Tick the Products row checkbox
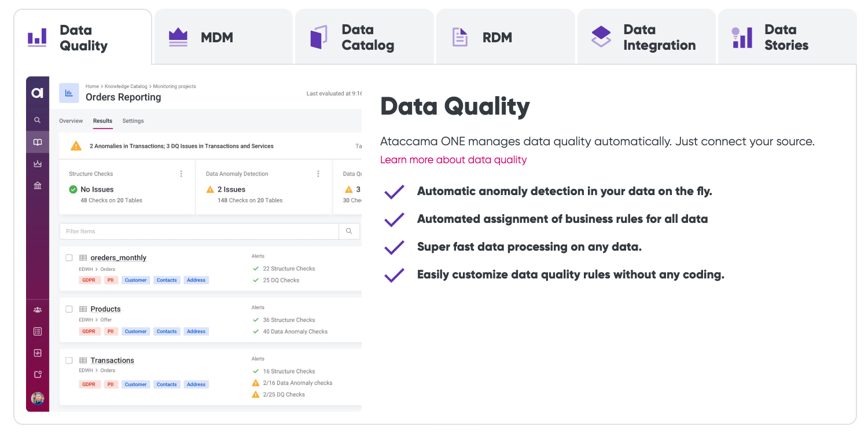Image resolution: width=868 pixels, height=433 pixels. click(69, 309)
